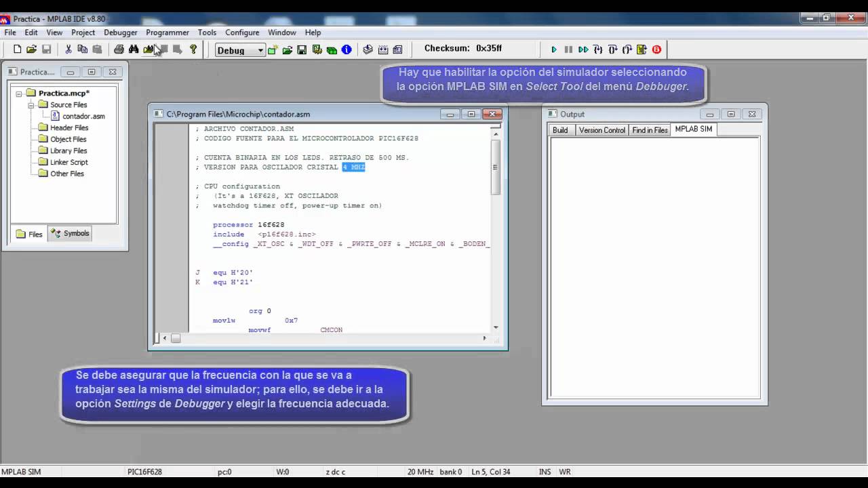The width and height of the screenshot is (868, 488).
Task: Click the editor scroll down arrow
Action: pos(496,327)
